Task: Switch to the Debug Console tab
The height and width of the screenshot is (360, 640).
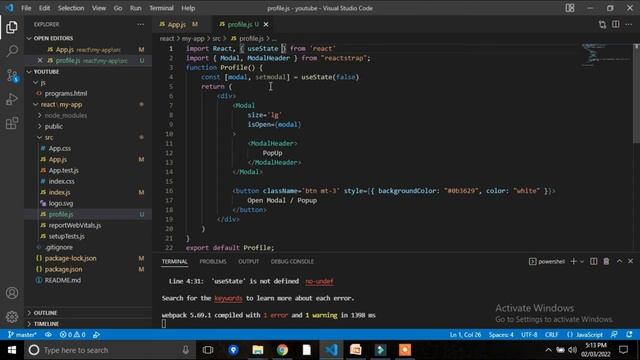Action: (292, 262)
